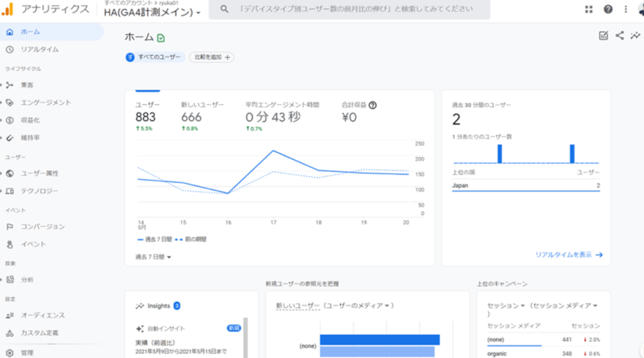The height and width of the screenshot is (358, 644).
Task: Open the help question mark icon
Action: pyautogui.click(x=608, y=10)
